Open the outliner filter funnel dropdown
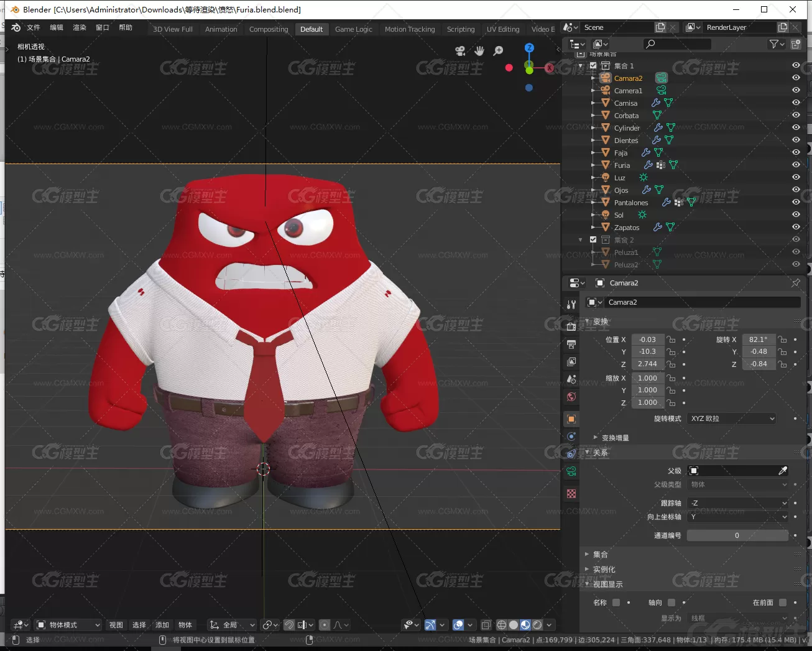The image size is (812, 651). [x=777, y=44]
